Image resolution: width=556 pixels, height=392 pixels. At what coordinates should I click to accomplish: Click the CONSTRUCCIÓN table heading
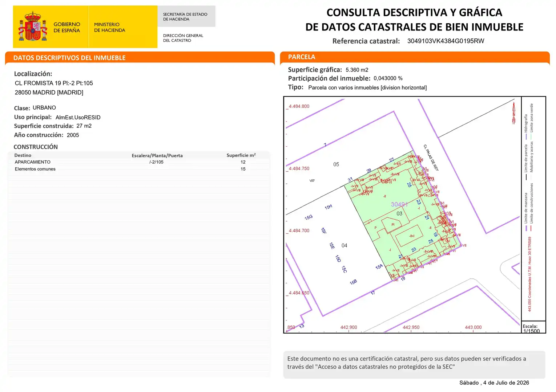pos(36,147)
